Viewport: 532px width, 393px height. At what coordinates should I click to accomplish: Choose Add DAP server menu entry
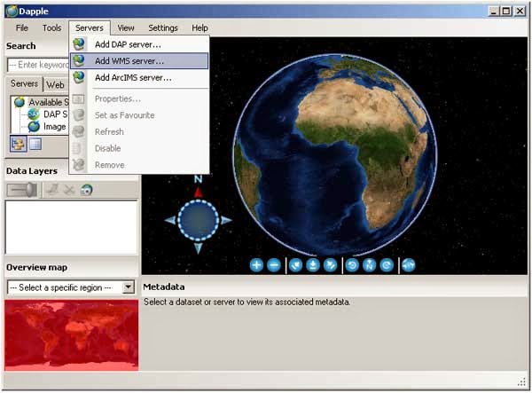(139, 44)
